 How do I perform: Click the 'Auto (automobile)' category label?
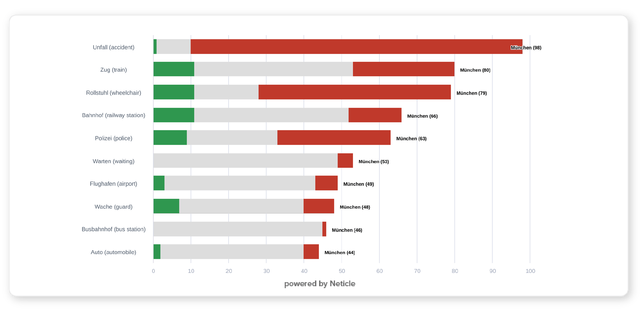coord(113,253)
